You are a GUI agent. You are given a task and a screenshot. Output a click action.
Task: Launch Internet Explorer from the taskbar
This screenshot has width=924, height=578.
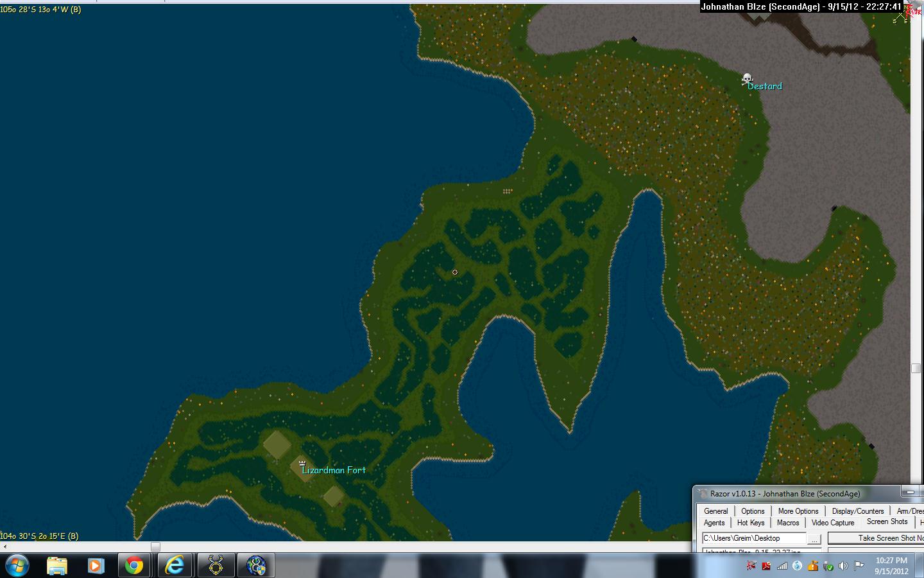coord(175,565)
